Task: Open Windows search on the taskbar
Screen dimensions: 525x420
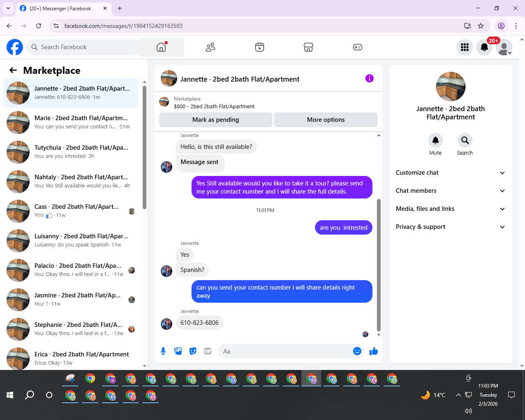Action: pyautogui.click(x=30, y=395)
